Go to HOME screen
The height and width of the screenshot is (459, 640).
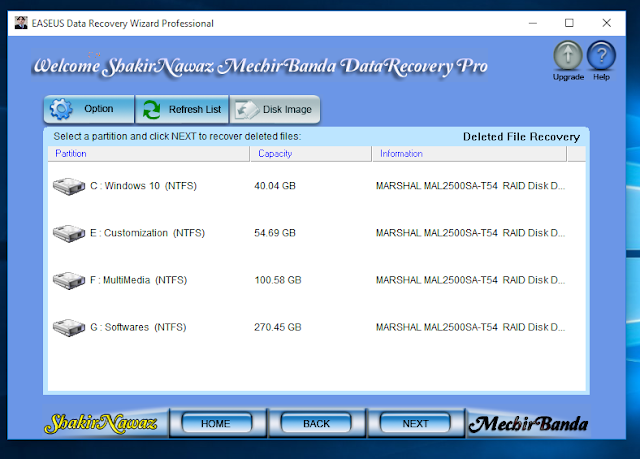(x=216, y=424)
